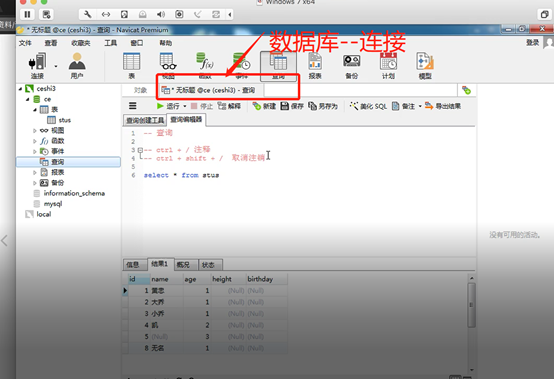Open the 查看 menu
554x379 pixels.
click(x=51, y=43)
